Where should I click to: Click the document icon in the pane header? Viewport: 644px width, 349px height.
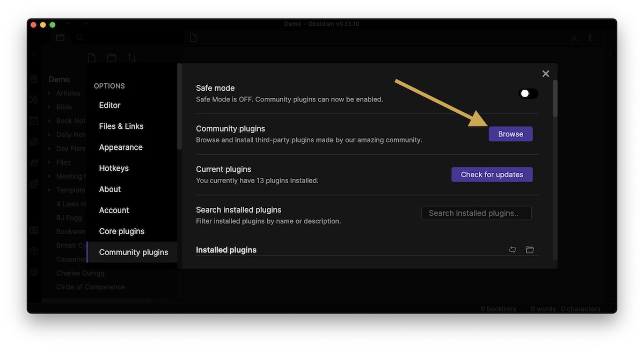193,38
